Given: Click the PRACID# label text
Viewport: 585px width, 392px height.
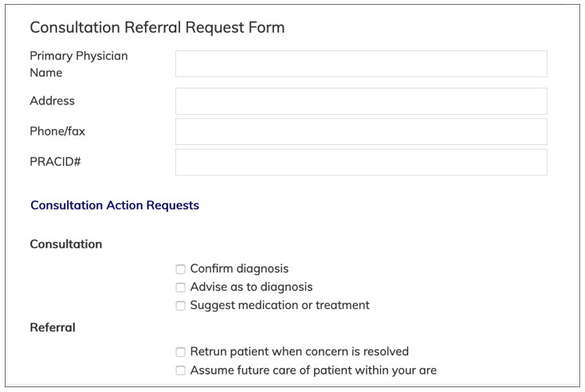Looking at the screenshot, I should tap(55, 162).
